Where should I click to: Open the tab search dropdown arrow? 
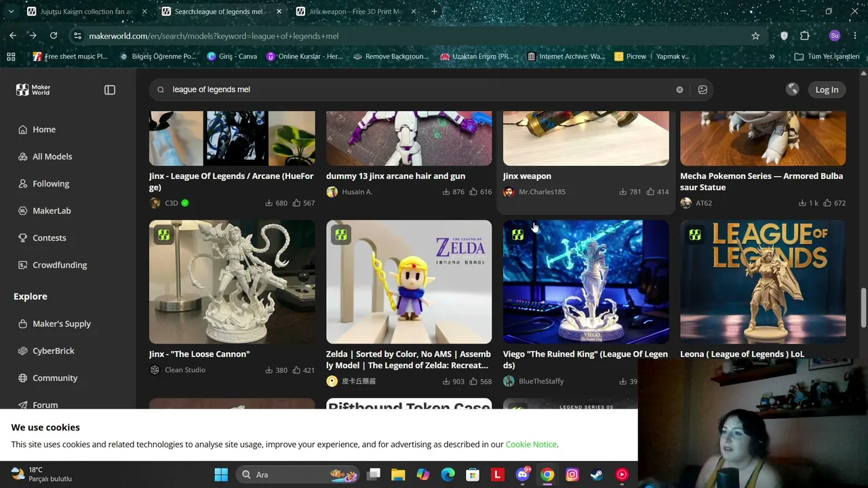pyautogui.click(x=11, y=12)
